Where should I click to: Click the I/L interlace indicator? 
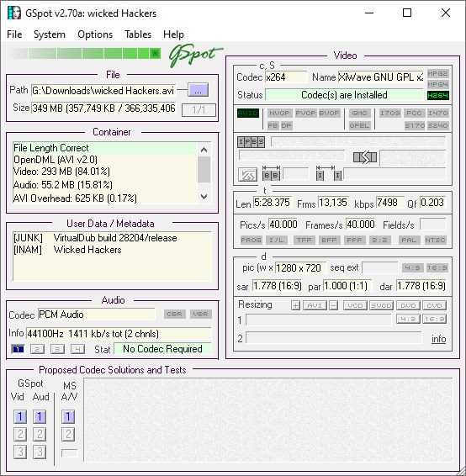[276, 240]
